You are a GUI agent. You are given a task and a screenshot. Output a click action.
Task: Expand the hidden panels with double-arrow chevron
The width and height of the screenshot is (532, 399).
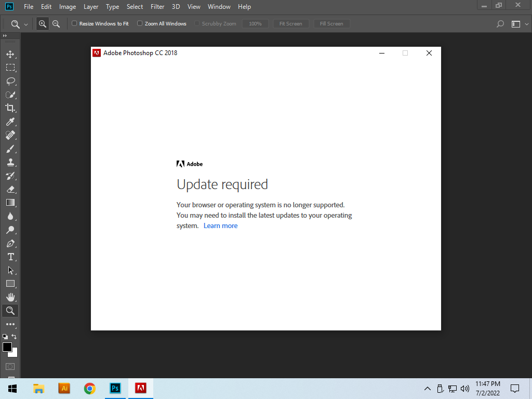[6, 36]
